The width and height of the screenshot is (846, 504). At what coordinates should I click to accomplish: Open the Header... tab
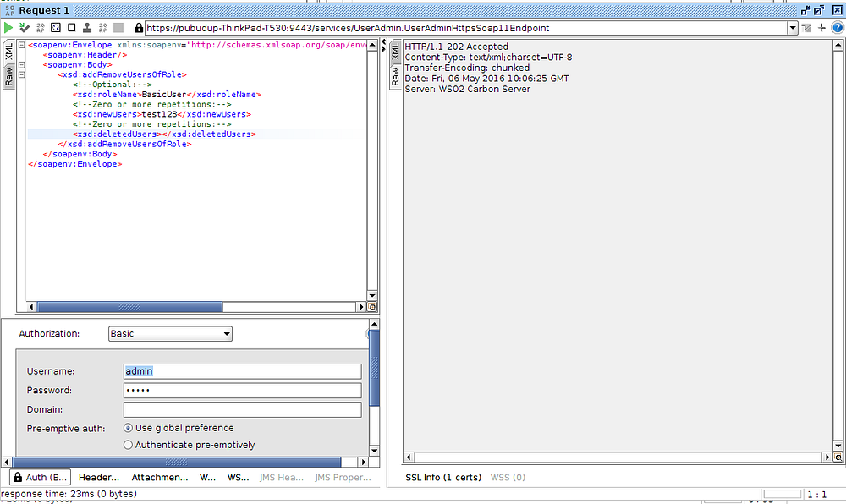point(99,477)
